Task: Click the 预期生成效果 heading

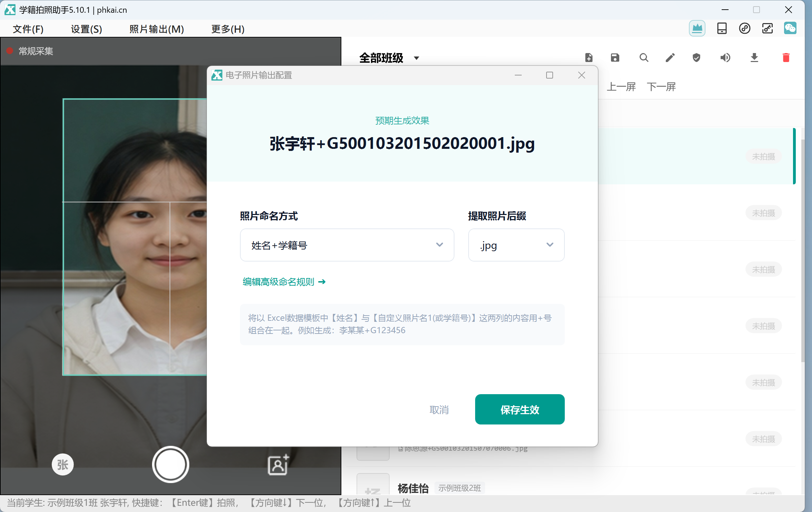Action: (x=402, y=121)
